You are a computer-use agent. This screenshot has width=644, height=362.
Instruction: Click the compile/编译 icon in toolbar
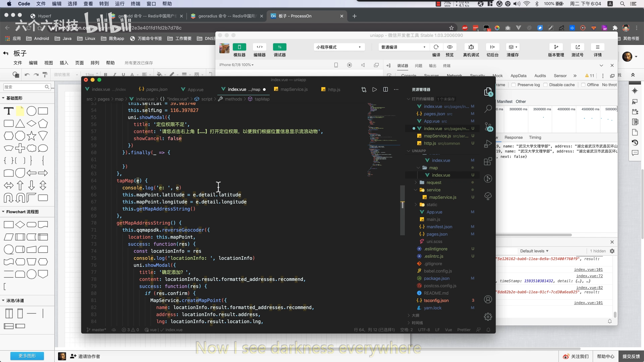tap(436, 47)
